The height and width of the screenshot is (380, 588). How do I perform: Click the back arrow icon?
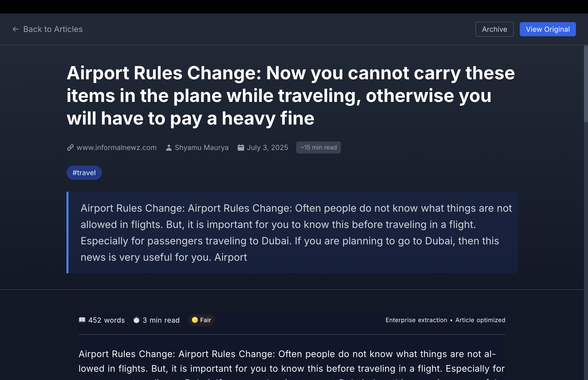(x=16, y=29)
